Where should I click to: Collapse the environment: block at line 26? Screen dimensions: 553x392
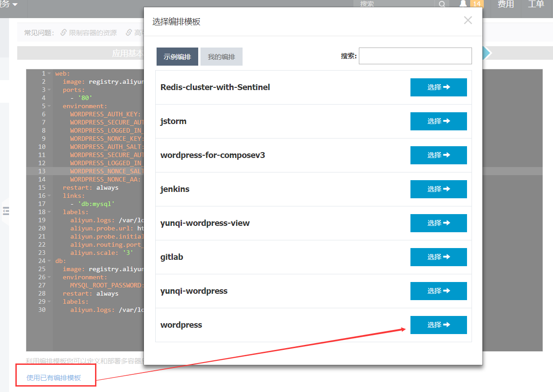49,277
